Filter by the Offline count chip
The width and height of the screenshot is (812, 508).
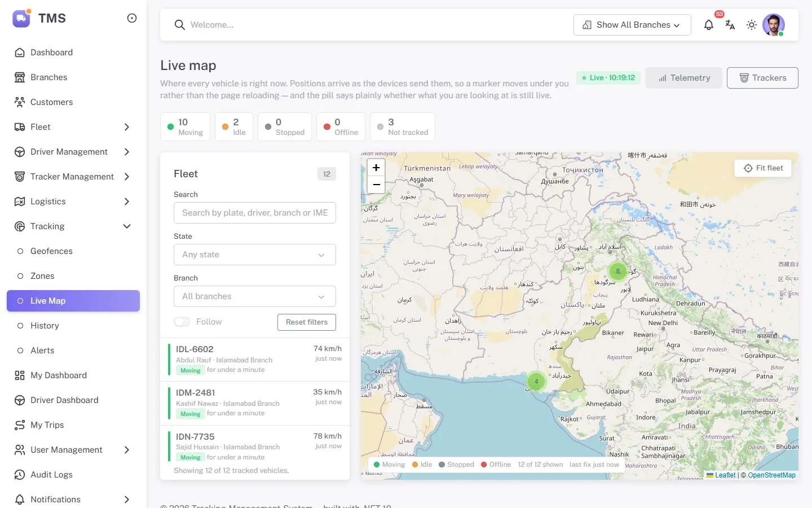pyautogui.click(x=341, y=126)
